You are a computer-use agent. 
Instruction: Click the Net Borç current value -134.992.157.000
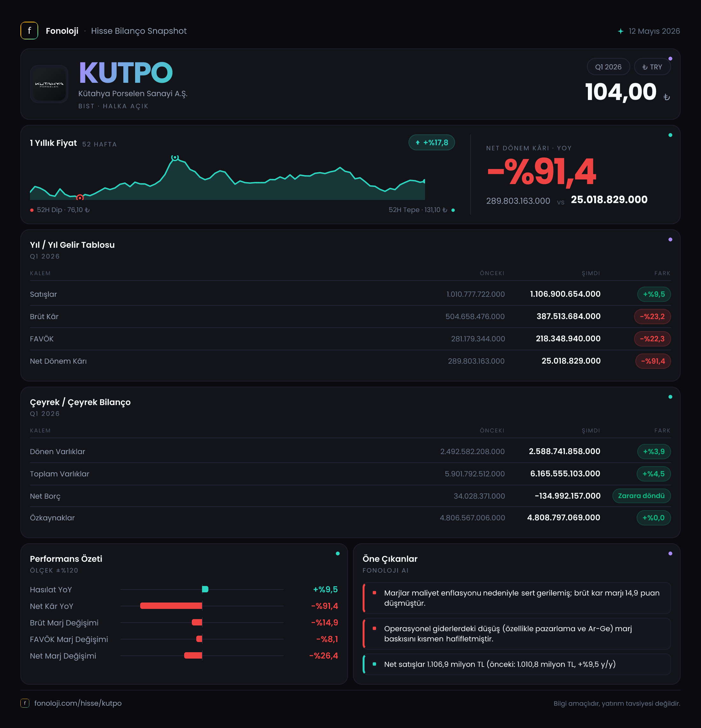pyautogui.click(x=567, y=496)
